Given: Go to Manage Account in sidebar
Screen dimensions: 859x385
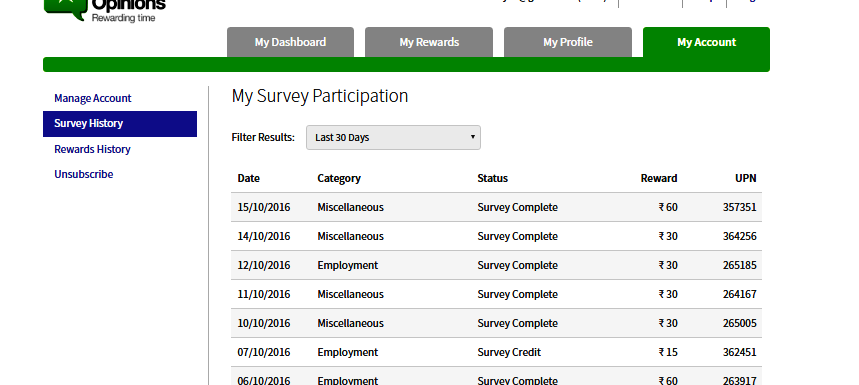Looking at the screenshot, I should (x=93, y=99).
